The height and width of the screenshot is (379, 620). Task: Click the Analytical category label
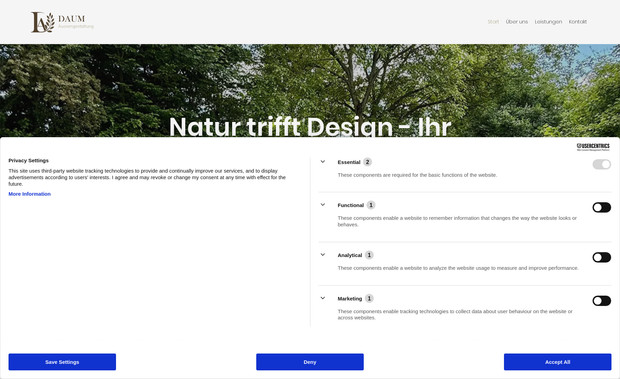(x=350, y=255)
